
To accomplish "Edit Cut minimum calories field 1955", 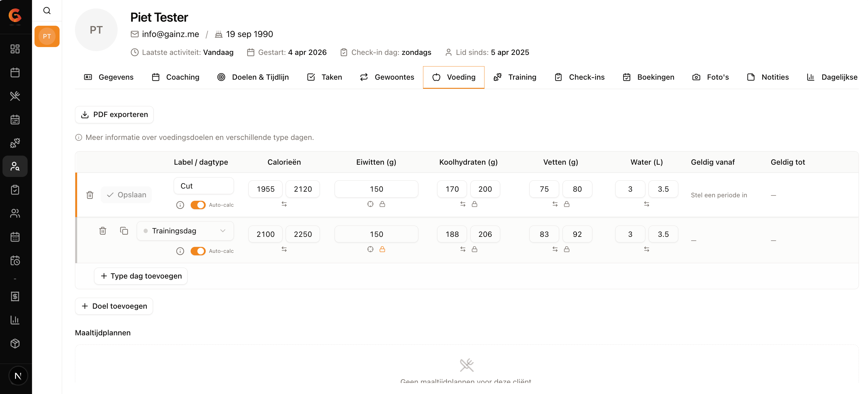I will (x=266, y=189).
